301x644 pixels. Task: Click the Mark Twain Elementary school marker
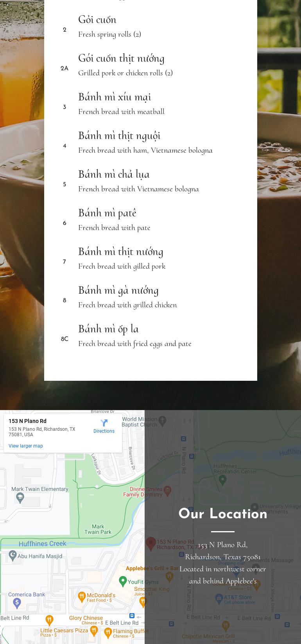[x=20, y=497]
